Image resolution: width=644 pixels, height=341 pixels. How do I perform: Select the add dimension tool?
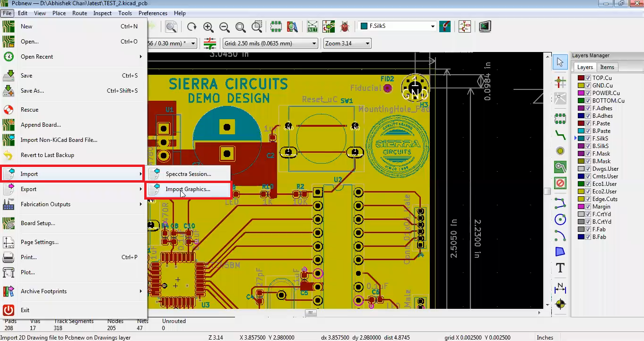(x=560, y=287)
